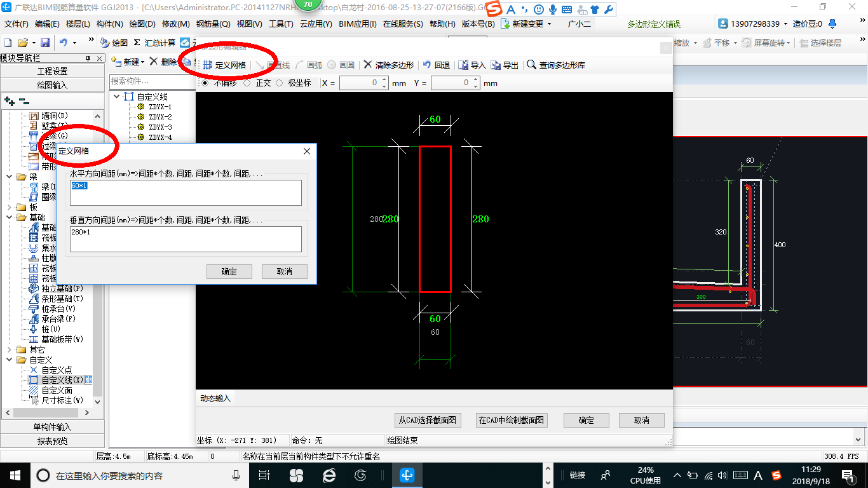Open the 云应用(Y) menu
This screenshot has width=868, height=488.
[316, 24]
